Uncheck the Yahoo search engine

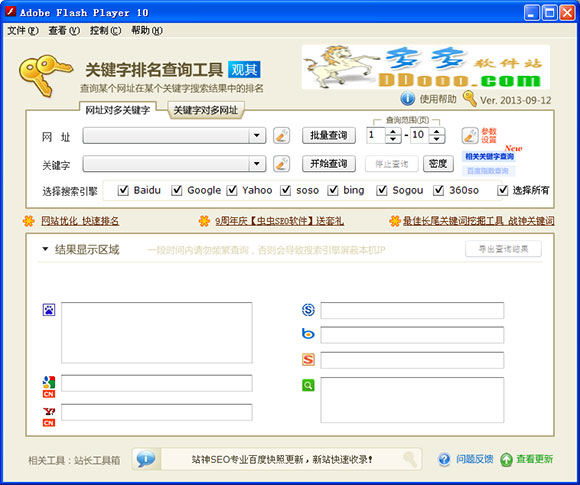(x=232, y=190)
